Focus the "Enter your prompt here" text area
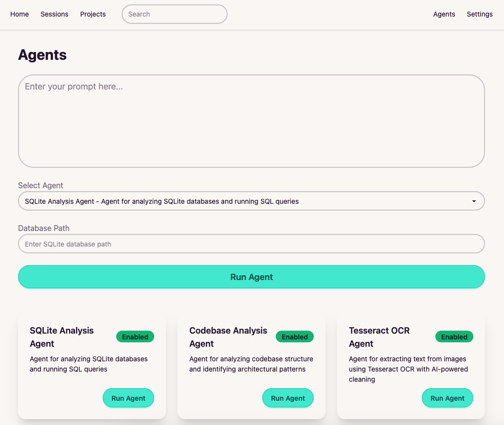Viewport: 504px width, 425px height. (252, 121)
